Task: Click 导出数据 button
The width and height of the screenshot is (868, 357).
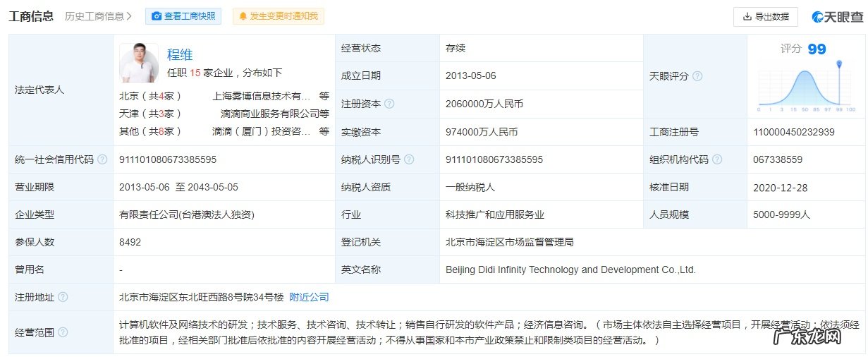Action: [x=766, y=16]
